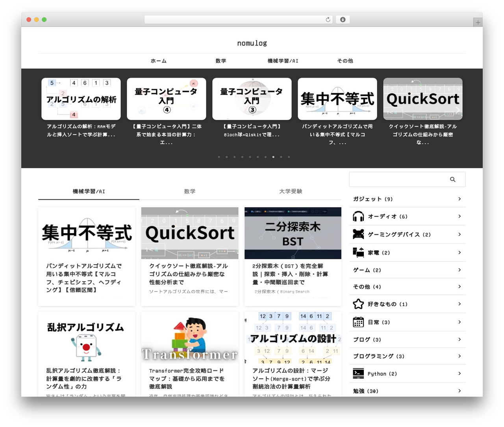Viewport: 504px width, 427px height.
Task: Click the calendar icon beside 日常
Action: point(358,322)
